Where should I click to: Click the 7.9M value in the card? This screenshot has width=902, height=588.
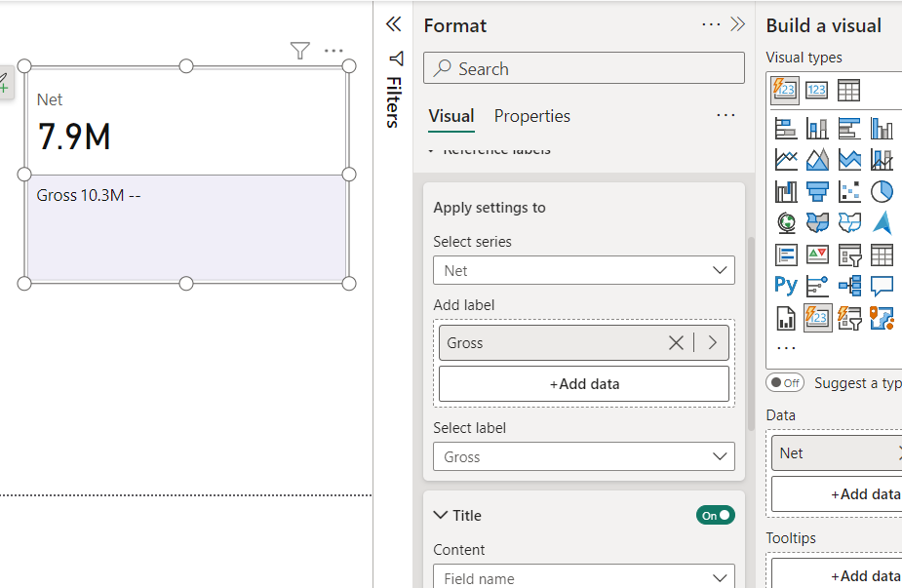[x=74, y=137]
